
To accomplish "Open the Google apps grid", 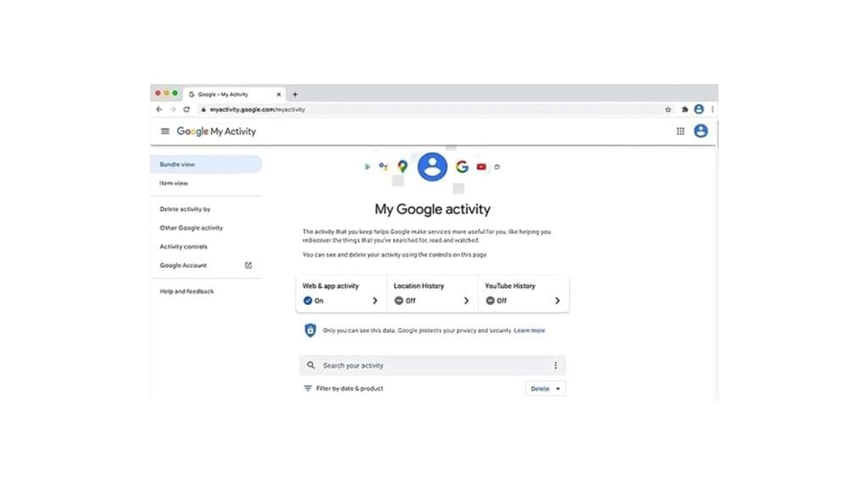I will pyautogui.click(x=680, y=131).
